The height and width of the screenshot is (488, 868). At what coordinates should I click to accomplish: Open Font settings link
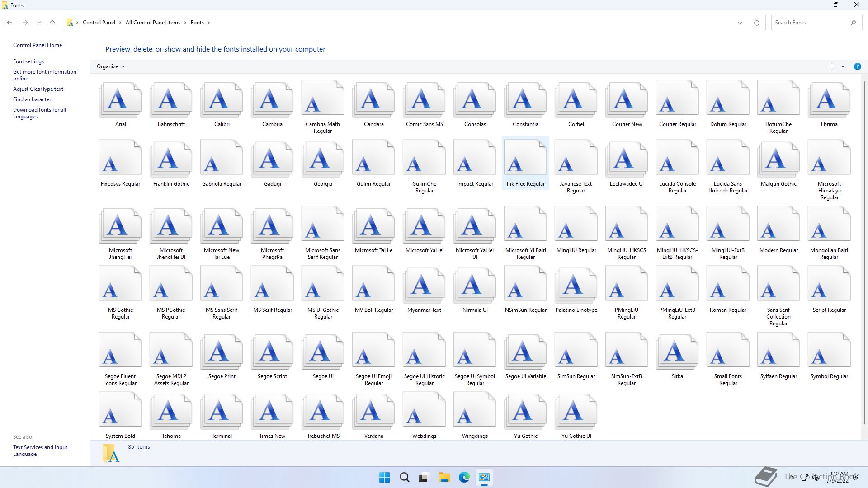pyautogui.click(x=28, y=61)
